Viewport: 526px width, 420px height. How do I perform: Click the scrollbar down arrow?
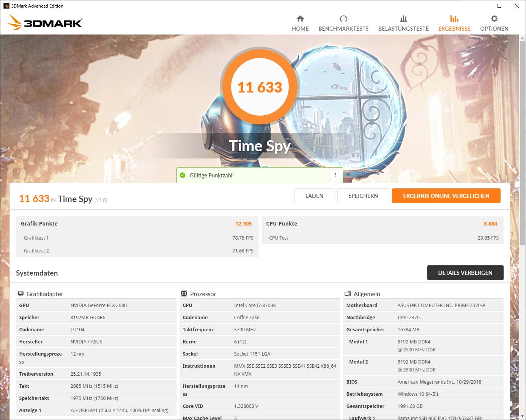tap(523, 417)
